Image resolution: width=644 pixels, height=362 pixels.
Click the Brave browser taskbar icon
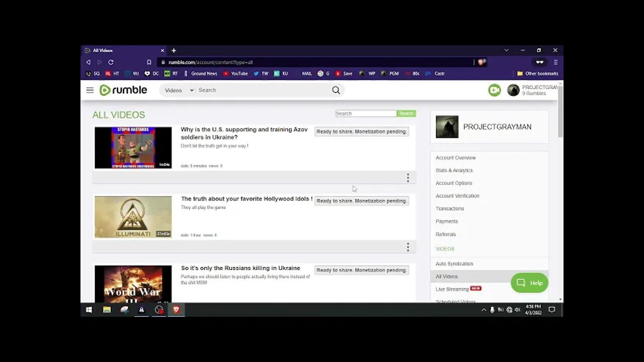(x=176, y=310)
